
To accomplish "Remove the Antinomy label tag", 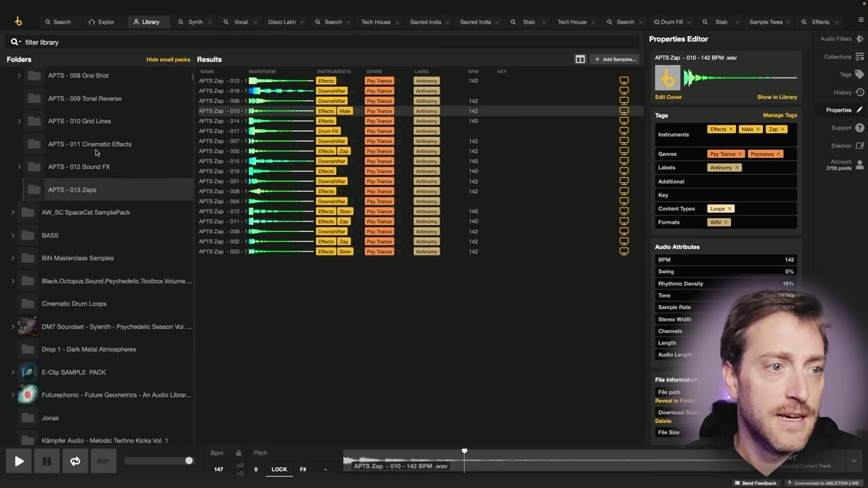I will coord(736,167).
